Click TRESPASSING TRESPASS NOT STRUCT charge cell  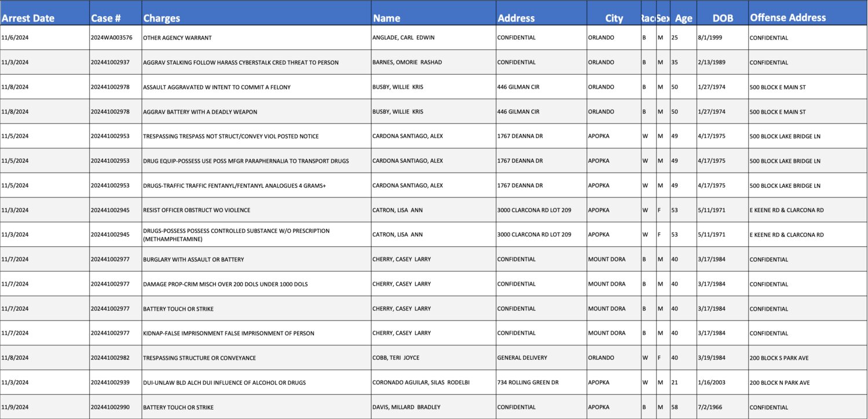[256, 136]
